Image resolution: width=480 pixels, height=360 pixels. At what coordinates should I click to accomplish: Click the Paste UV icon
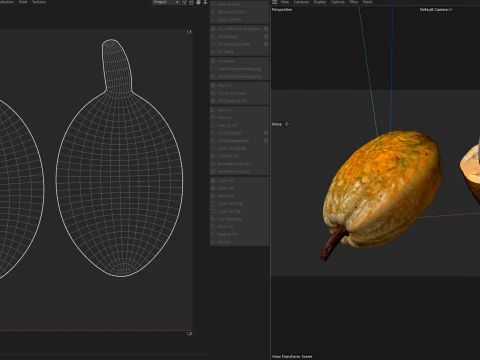coord(213,188)
